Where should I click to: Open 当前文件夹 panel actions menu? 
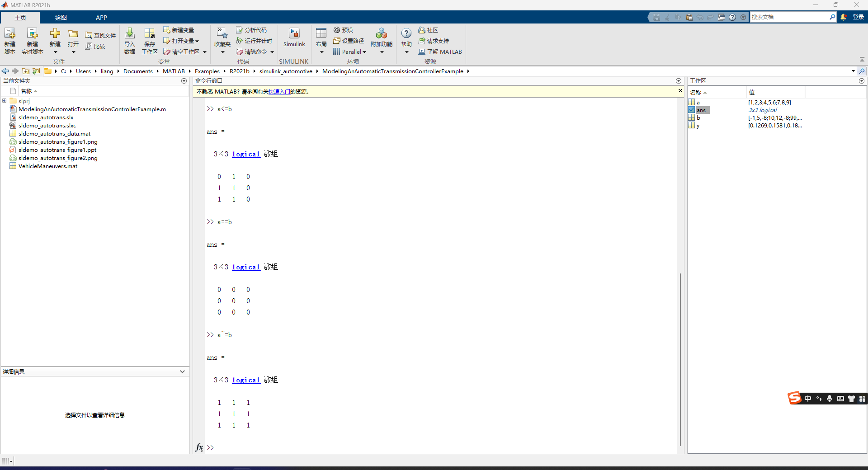pos(184,81)
